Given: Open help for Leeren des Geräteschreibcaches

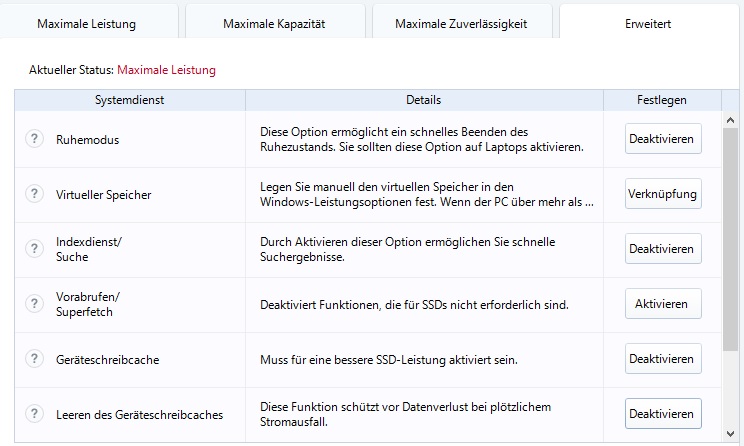Looking at the screenshot, I should [34, 414].
